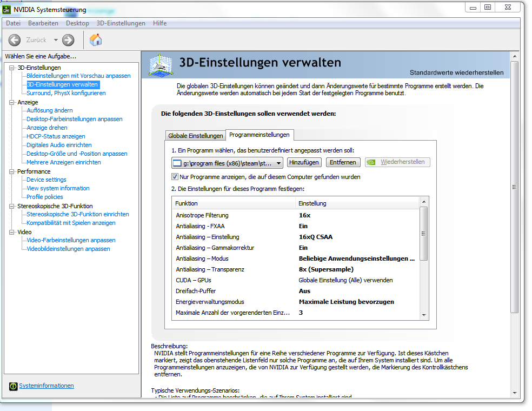Click the settings list scrollbar thumb

pos(423,234)
